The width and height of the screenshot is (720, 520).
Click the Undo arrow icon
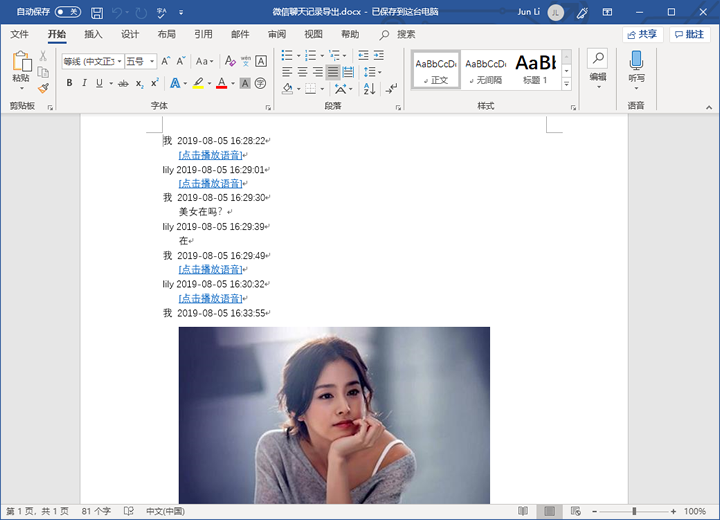tap(117, 12)
